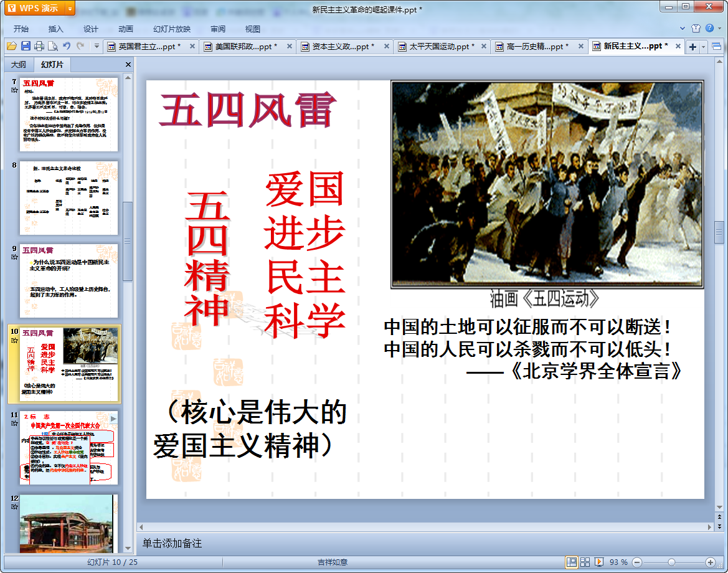Image resolution: width=728 pixels, height=573 pixels.
Task: Click 单击添加备注 notes area
Action: [x=172, y=543]
